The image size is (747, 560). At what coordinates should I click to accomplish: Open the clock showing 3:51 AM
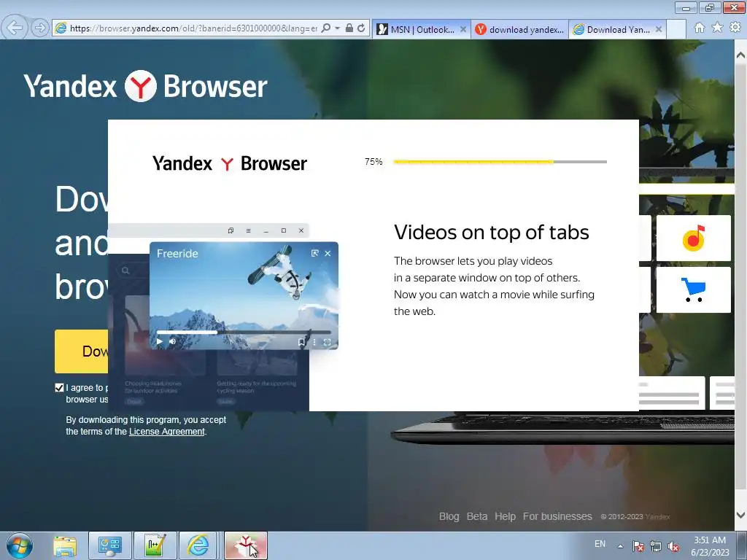tap(710, 546)
